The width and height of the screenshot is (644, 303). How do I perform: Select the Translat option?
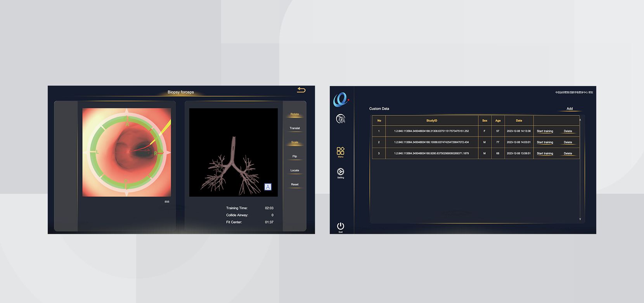[x=295, y=128]
